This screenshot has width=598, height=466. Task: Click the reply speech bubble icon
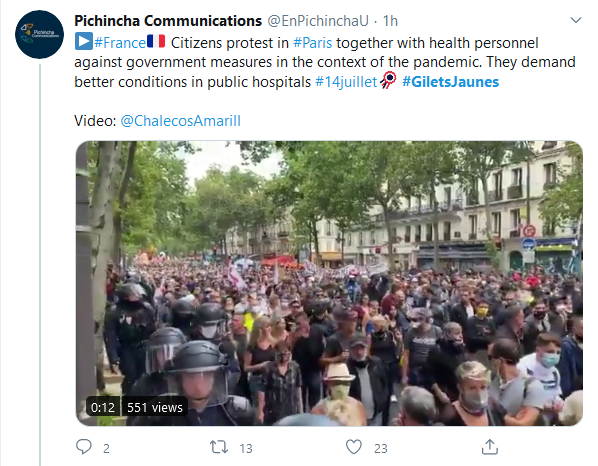pyautogui.click(x=84, y=447)
